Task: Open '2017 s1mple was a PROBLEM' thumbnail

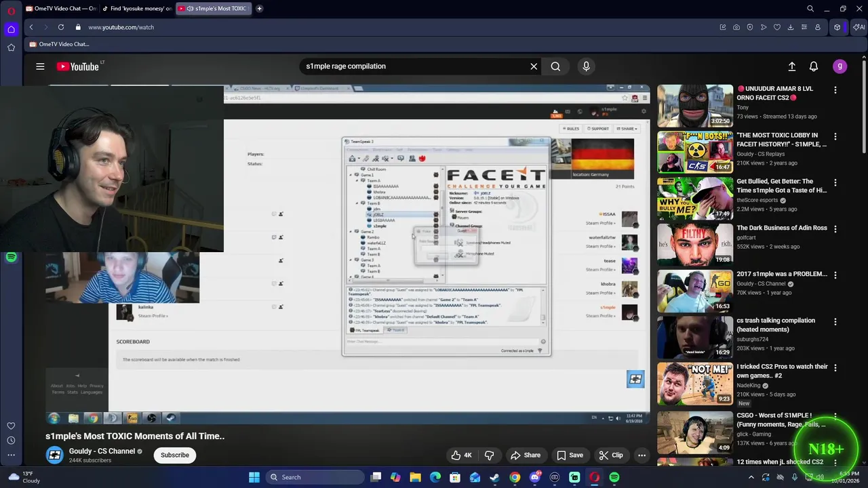Action: point(694,291)
